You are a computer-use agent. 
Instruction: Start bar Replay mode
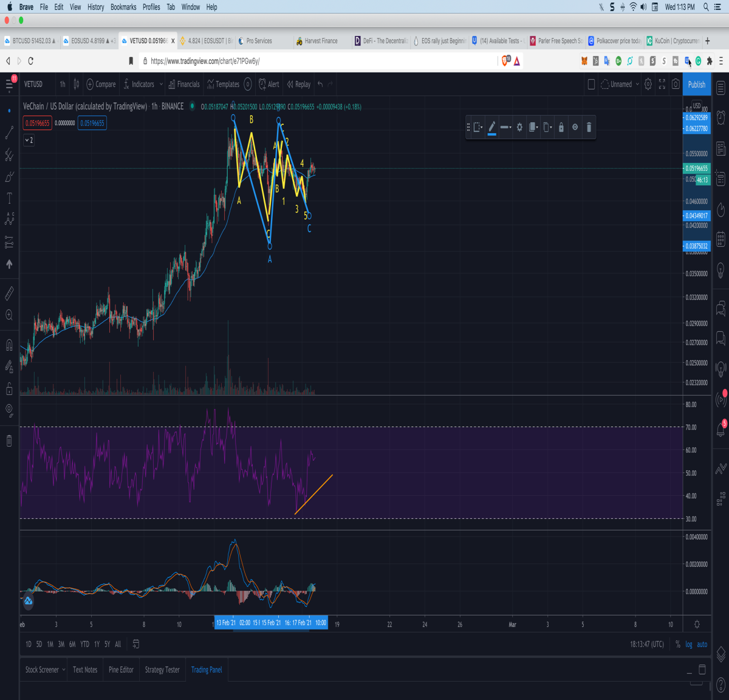(299, 84)
